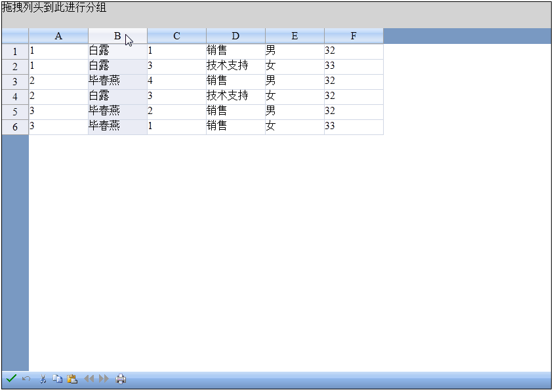Click cell 白露 in row 2
This screenshot has height=392, width=553.
117,67
